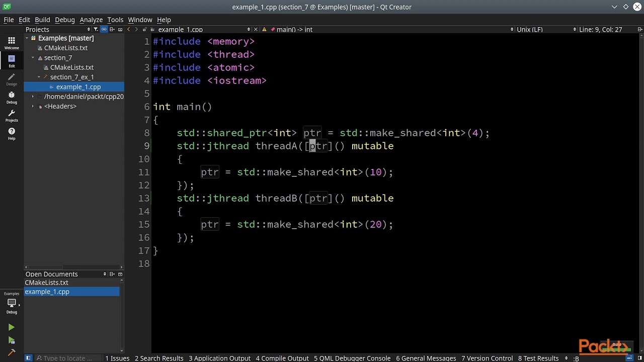The width and height of the screenshot is (644, 362).
Task: Open the Analyze menu
Action: pyautogui.click(x=91, y=20)
